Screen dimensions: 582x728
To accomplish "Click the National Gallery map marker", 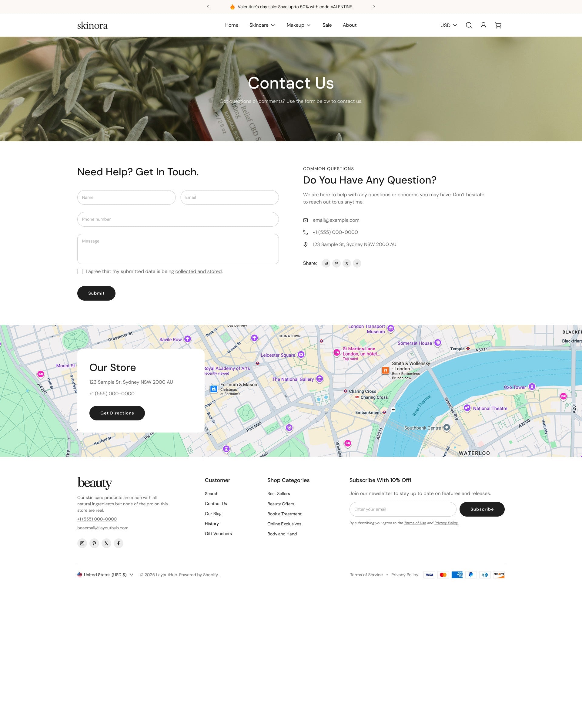I will 319,379.
